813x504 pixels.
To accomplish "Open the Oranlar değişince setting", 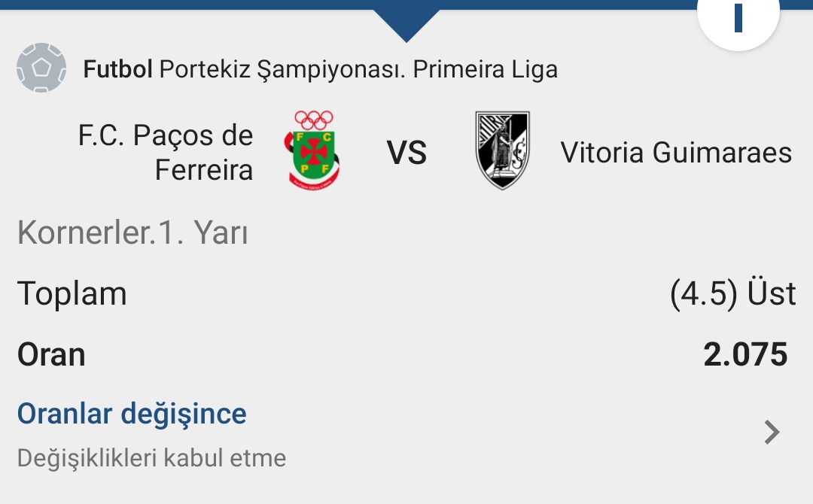I will 132,414.
